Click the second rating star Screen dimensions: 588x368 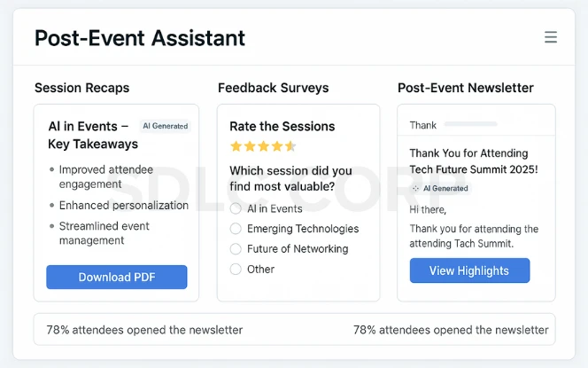click(x=250, y=146)
